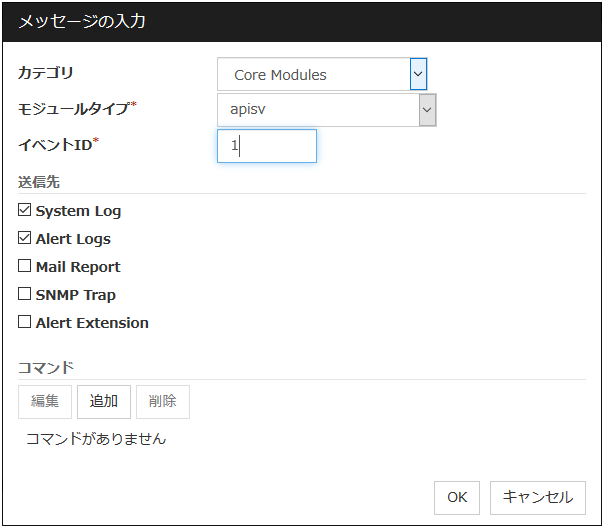Toggle the Alert Extension checkbox
This screenshot has height=528, width=604.
(x=25, y=323)
